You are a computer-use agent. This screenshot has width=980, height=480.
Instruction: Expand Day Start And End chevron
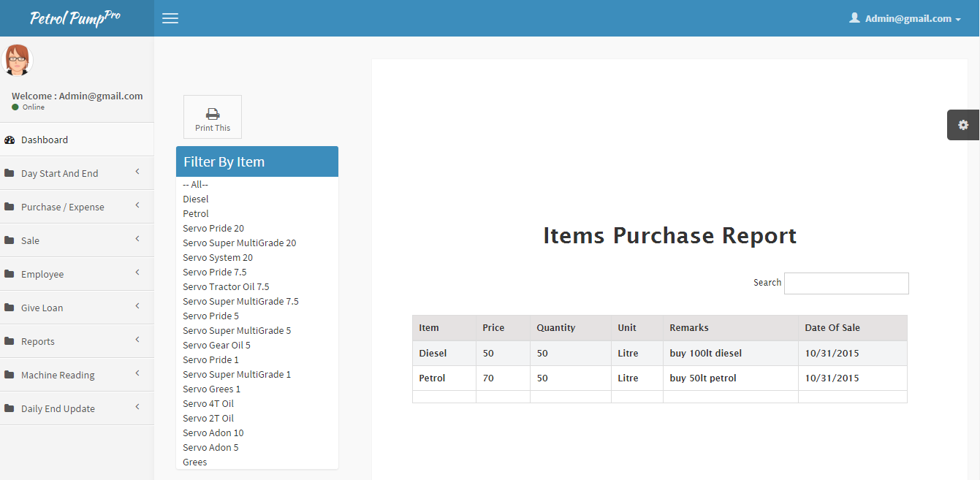(137, 172)
